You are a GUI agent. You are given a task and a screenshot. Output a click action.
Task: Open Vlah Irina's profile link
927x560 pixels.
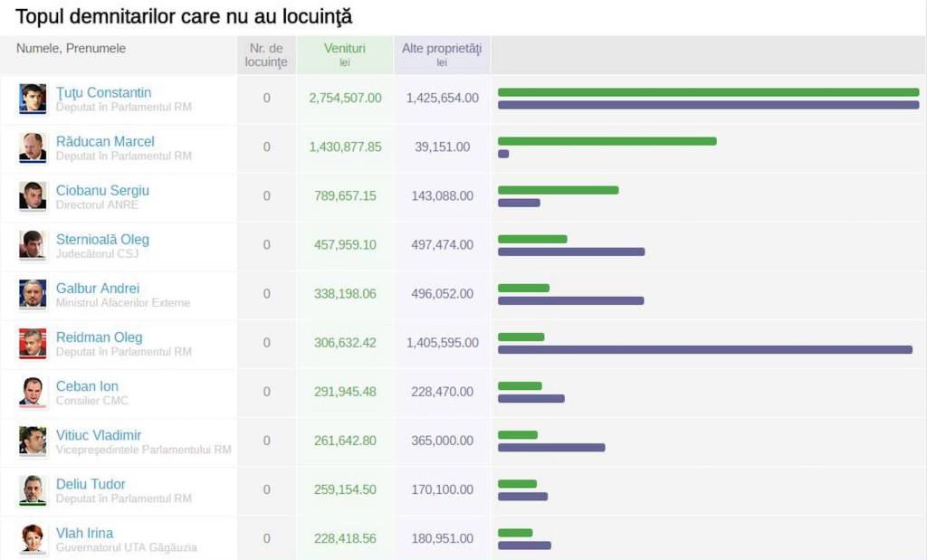click(84, 534)
